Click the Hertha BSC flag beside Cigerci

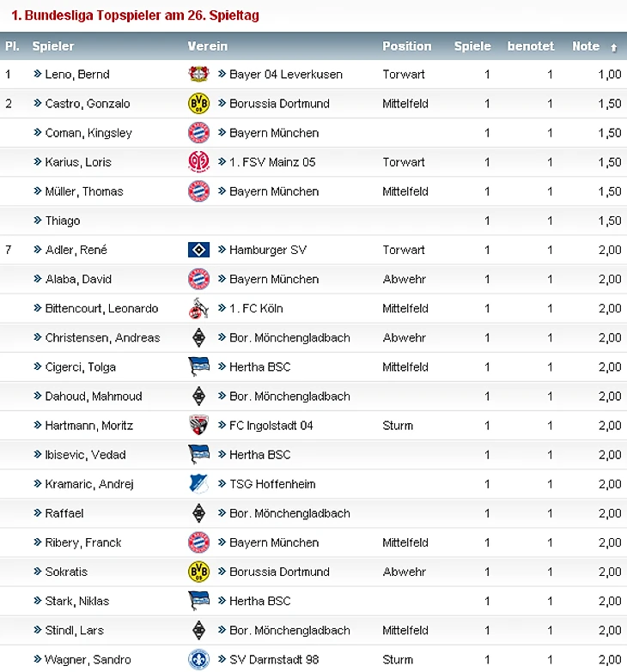click(198, 366)
